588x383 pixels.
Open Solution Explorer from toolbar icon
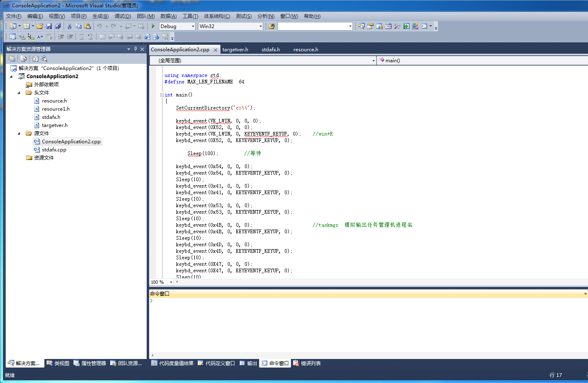coord(361,26)
